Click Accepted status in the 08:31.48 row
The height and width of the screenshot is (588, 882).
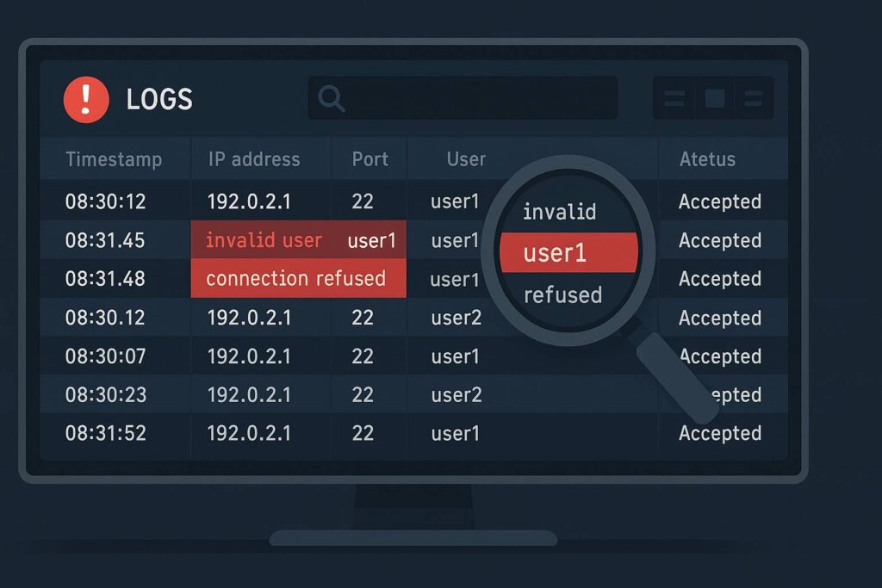pos(720,278)
